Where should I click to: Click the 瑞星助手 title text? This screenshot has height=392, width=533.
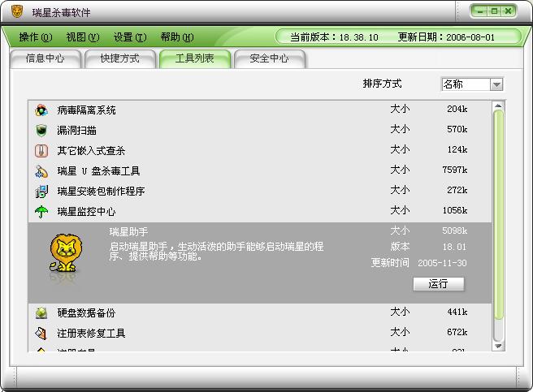[128, 232]
